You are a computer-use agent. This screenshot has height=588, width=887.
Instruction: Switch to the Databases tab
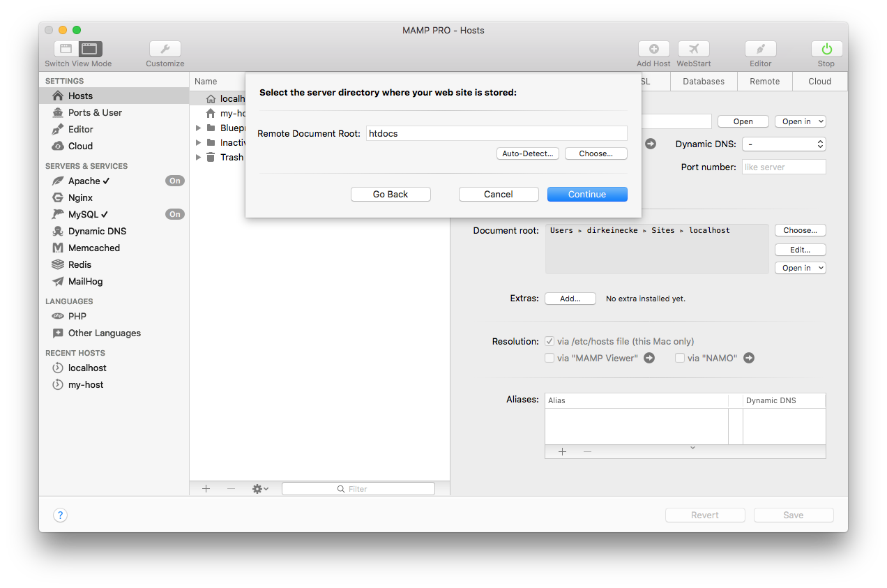[704, 81]
